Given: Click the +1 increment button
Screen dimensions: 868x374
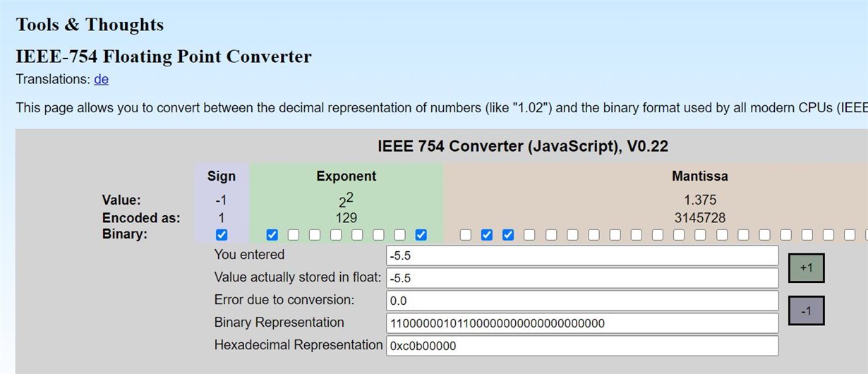Looking at the screenshot, I should (x=807, y=268).
